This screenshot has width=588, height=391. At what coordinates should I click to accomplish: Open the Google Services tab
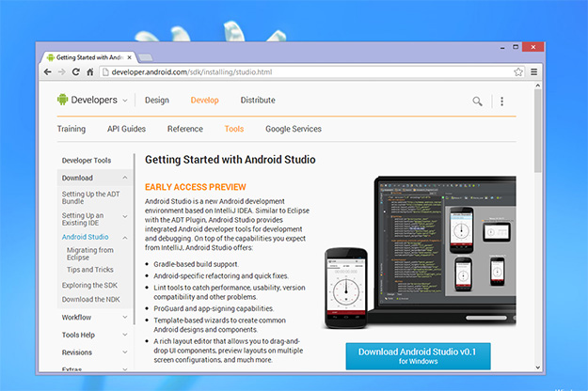click(294, 129)
